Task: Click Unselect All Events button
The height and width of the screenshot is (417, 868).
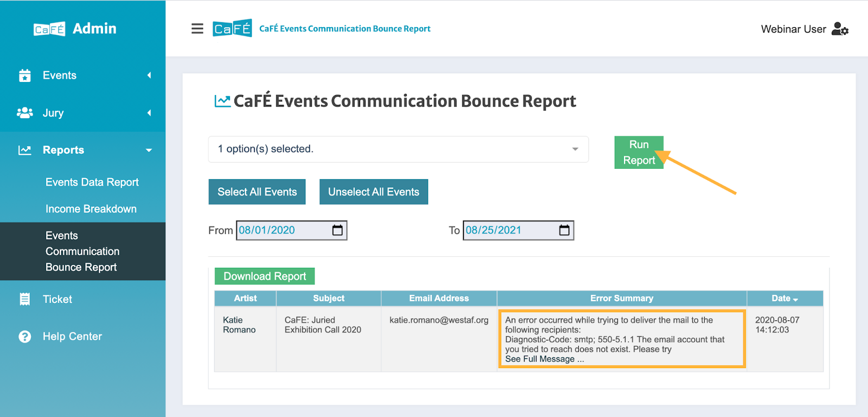Action: 374,192
